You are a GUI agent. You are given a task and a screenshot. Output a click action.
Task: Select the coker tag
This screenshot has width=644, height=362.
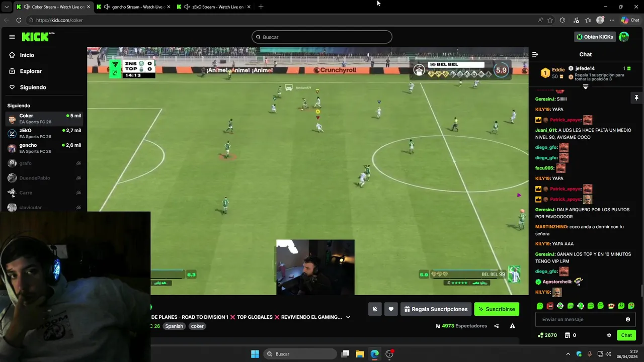click(x=197, y=326)
